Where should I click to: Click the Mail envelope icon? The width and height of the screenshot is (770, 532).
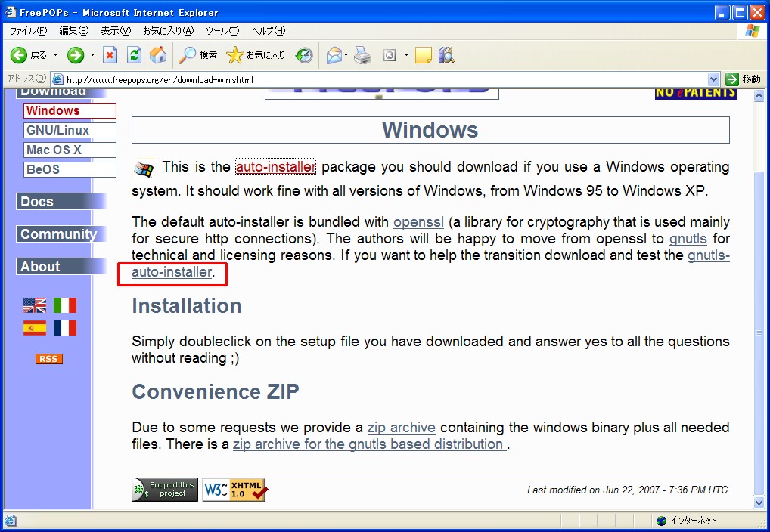334,55
